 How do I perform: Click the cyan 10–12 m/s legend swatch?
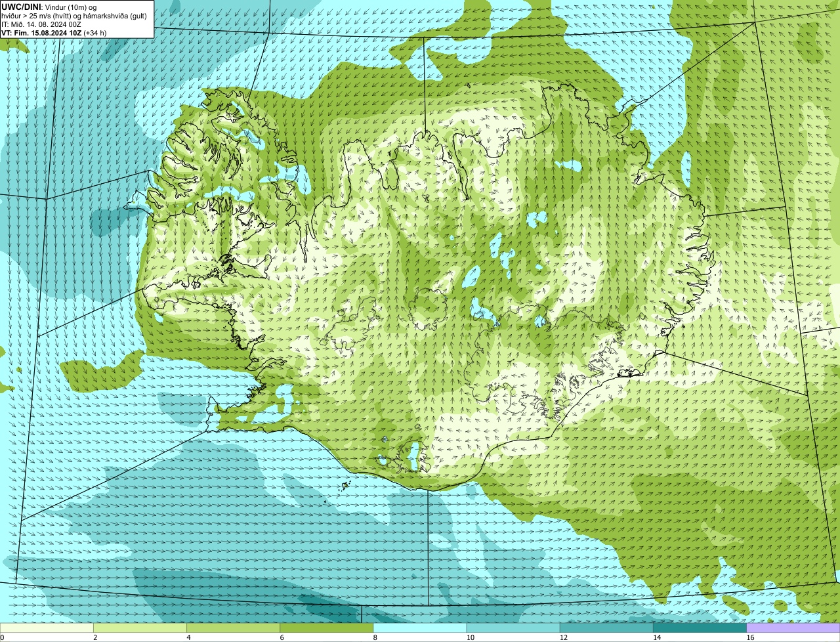pos(513,628)
